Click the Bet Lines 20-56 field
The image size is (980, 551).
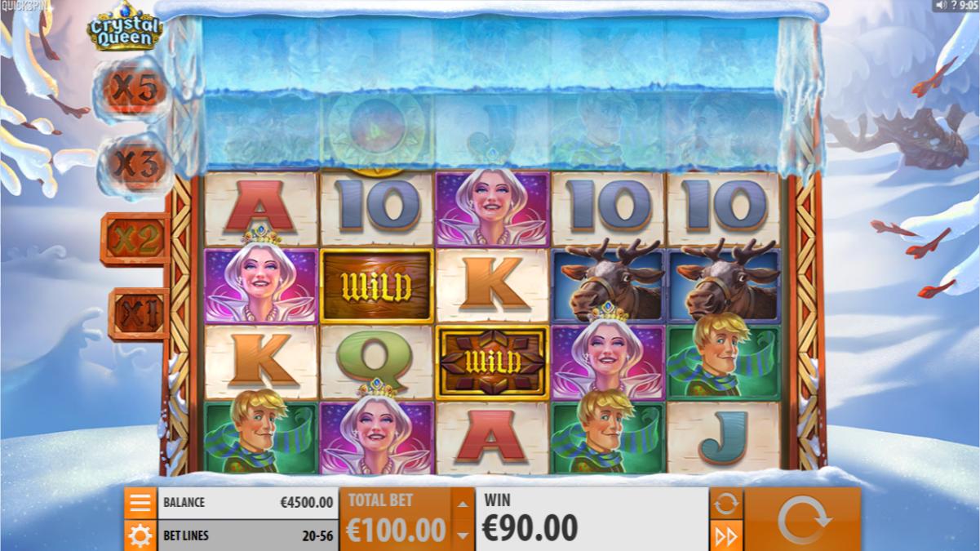pyautogui.click(x=247, y=535)
